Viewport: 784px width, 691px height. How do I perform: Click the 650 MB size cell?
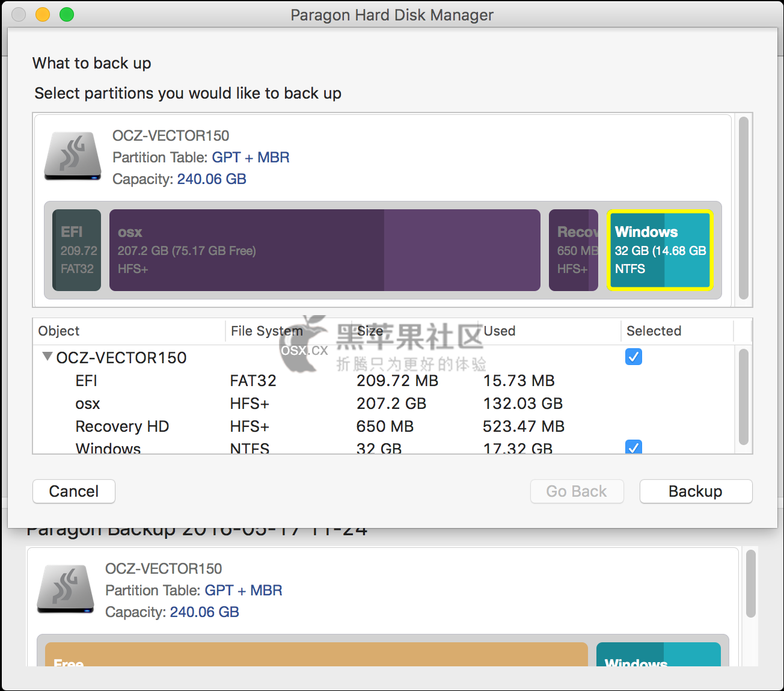click(x=385, y=426)
